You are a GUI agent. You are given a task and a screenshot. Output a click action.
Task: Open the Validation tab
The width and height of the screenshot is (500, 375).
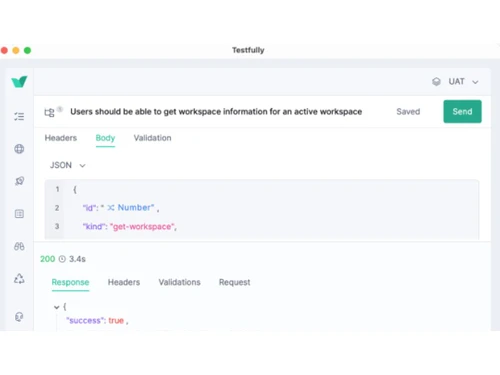click(152, 138)
